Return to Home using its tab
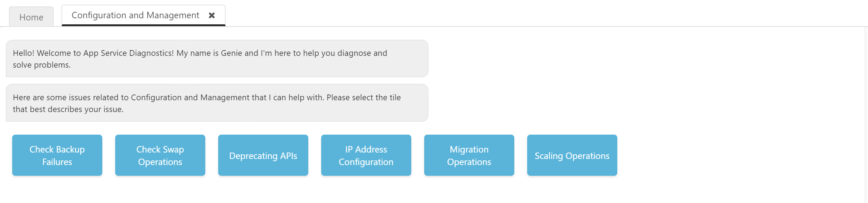The image size is (868, 203). pos(31,17)
